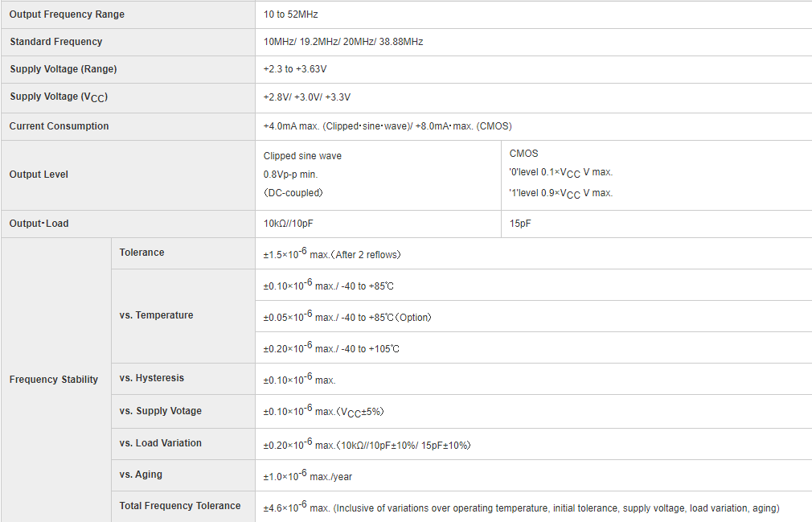The height and width of the screenshot is (522, 812).
Task: Select the vs. Hysteresis label
Action: tap(152, 378)
